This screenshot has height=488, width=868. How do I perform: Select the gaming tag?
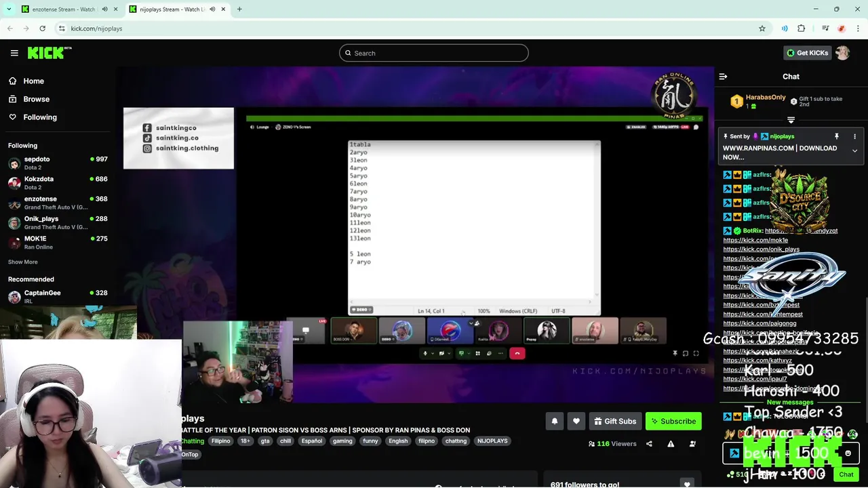[342, 441]
